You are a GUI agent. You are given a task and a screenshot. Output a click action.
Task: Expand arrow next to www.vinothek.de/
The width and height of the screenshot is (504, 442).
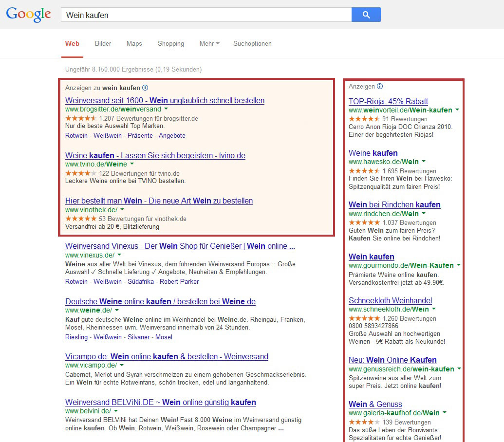[x=122, y=209]
